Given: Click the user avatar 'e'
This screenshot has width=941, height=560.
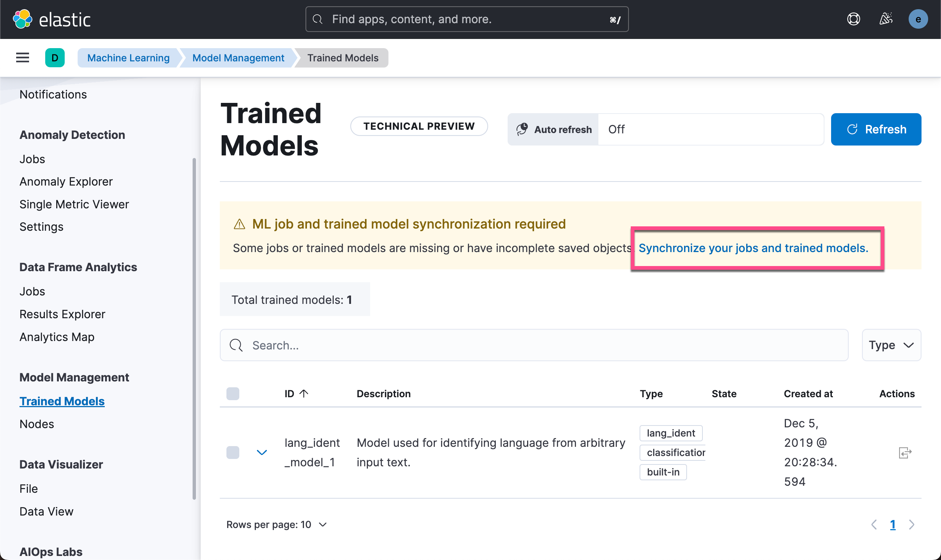Looking at the screenshot, I should 917,19.
